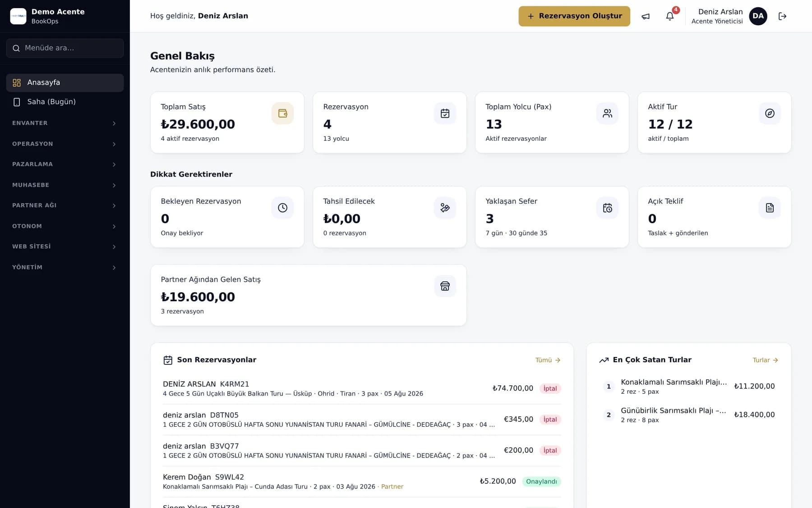Click the 12 / 12 Aktif Tur value
Viewport: 812px width, 508px height.
click(x=670, y=124)
